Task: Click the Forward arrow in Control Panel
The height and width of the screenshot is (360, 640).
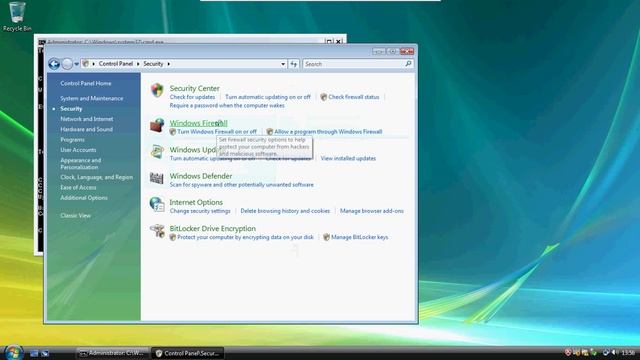Action: pos(67,64)
